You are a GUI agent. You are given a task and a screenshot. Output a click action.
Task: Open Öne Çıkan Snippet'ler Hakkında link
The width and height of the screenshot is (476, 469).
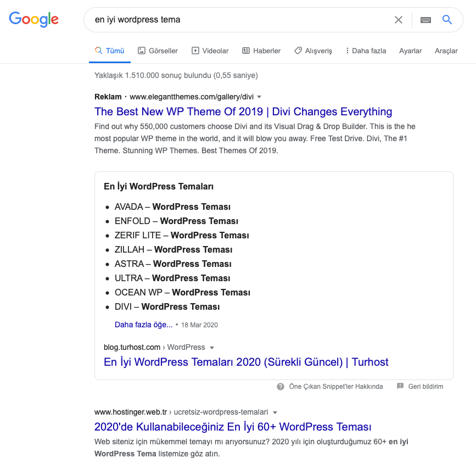tap(336, 387)
